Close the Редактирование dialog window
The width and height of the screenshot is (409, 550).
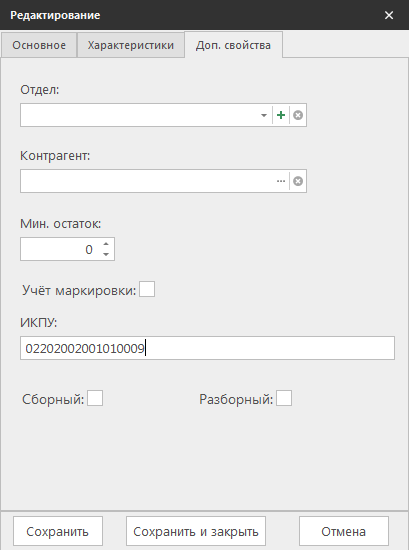pos(389,15)
